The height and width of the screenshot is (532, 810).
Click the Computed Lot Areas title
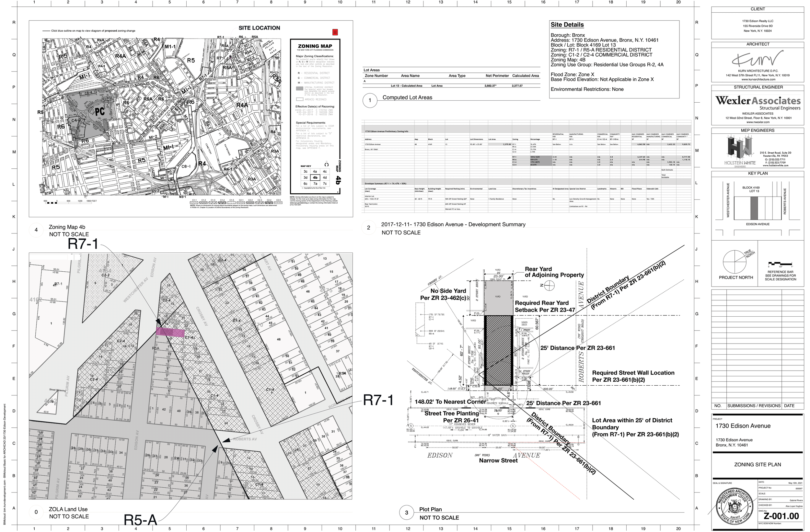pyautogui.click(x=407, y=97)
